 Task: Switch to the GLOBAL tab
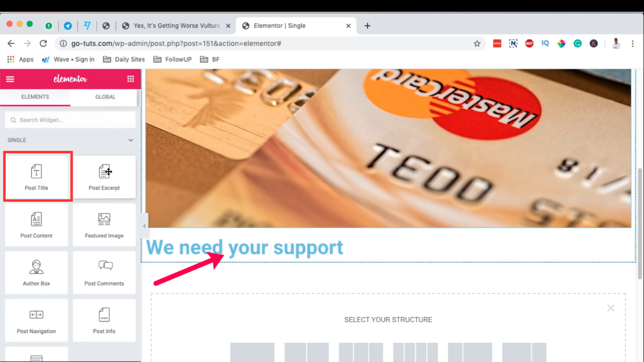[106, 97]
